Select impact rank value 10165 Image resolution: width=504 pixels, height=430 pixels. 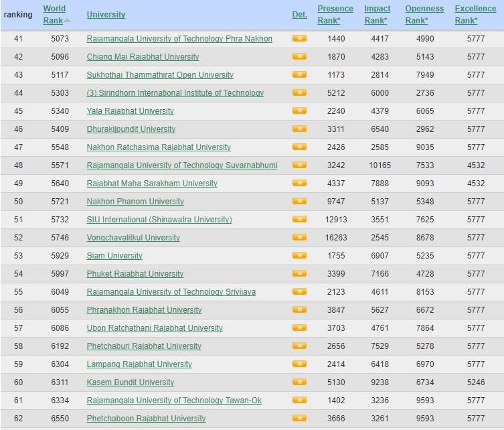pyautogui.click(x=380, y=165)
